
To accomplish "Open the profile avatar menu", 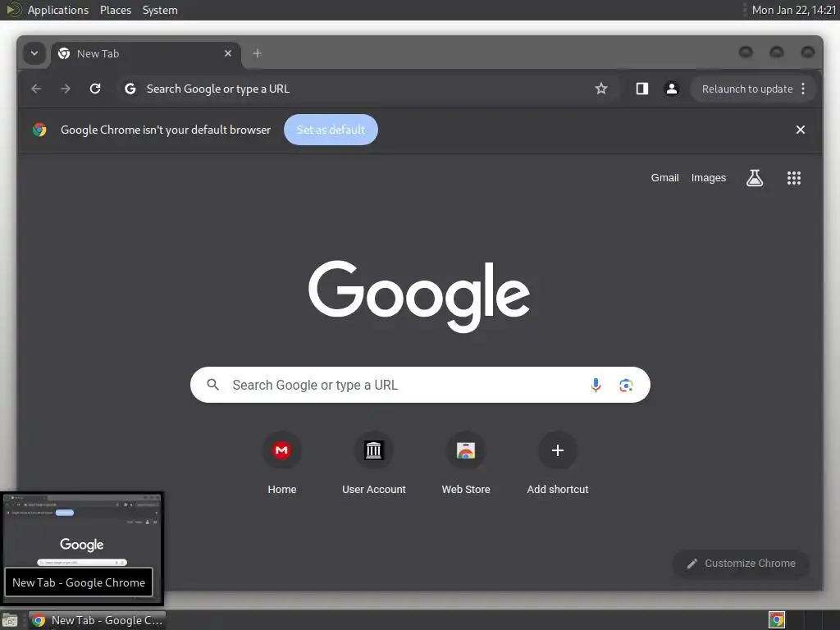I will pyautogui.click(x=671, y=89).
